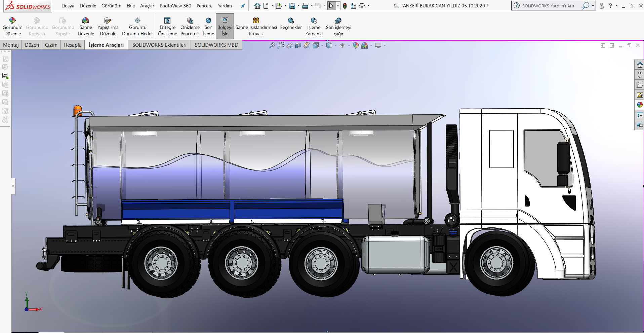644x333 pixels.
Task: Open the Dosya menu
Action: tap(68, 6)
